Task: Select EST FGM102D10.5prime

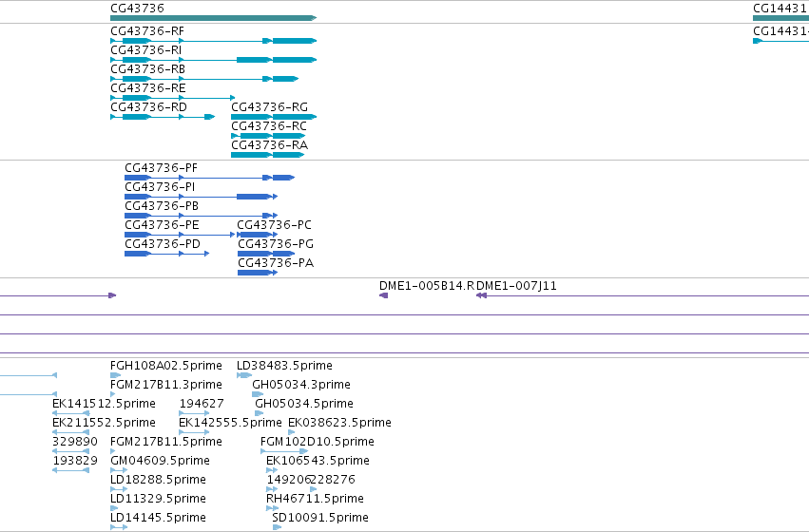Action: (318, 443)
